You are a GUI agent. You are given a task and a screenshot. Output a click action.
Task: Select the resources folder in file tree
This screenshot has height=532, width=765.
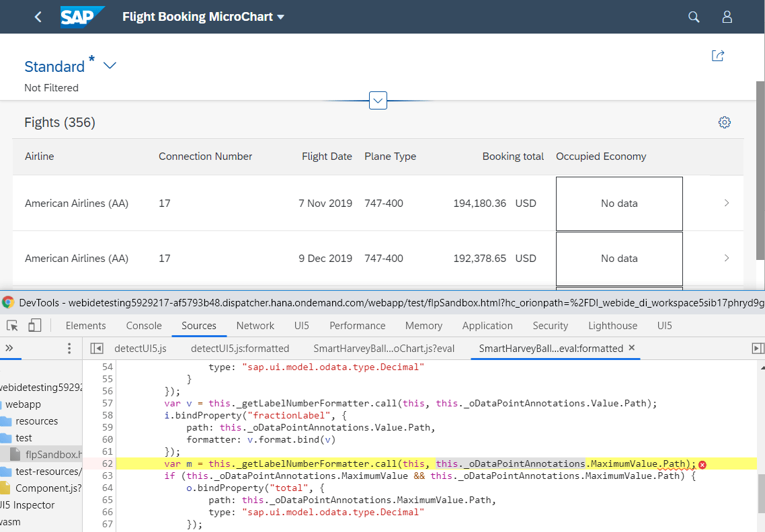tap(36, 421)
